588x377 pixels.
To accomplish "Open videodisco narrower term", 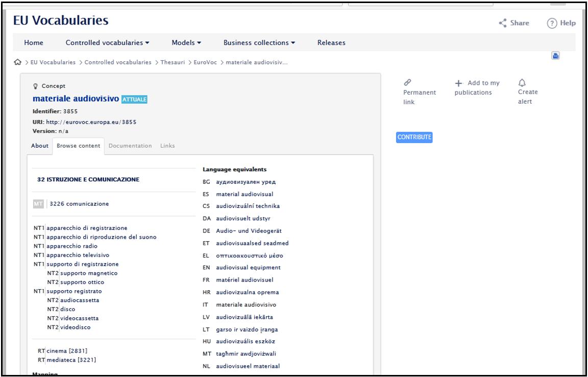I will (x=76, y=327).
